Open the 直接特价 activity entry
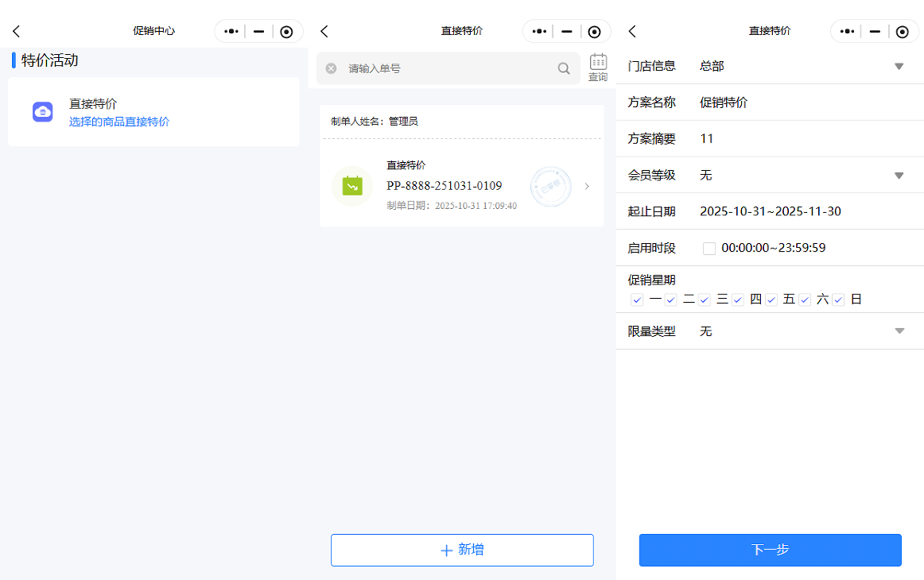 pyautogui.click(x=153, y=112)
